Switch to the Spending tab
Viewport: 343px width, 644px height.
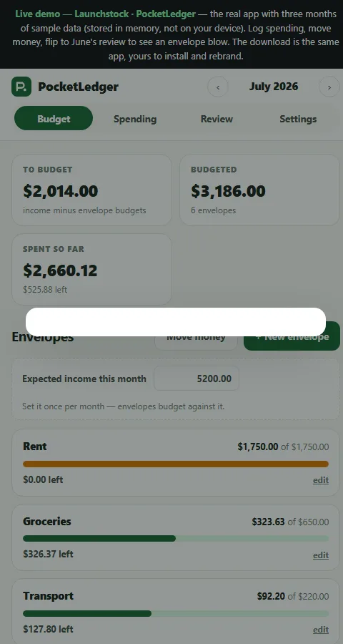[x=135, y=119]
